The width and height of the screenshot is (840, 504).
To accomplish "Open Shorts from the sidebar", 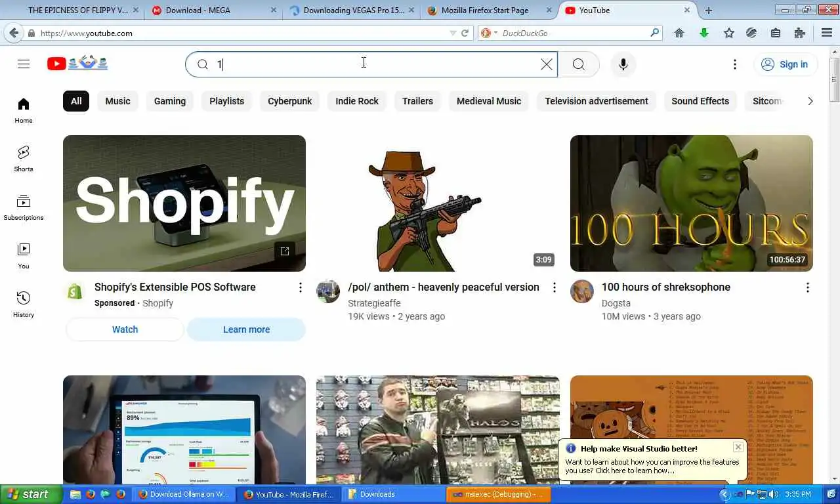I will pyautogui.click(x=24, y=159).
